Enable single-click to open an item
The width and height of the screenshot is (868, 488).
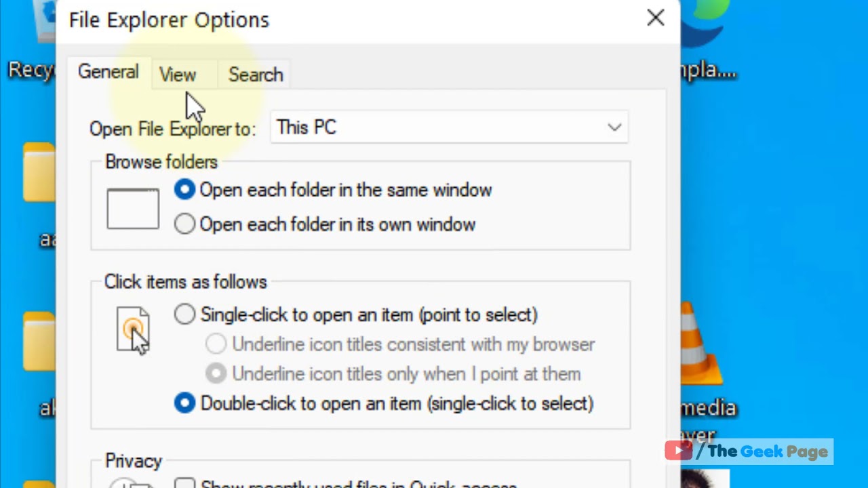[184, 314]
